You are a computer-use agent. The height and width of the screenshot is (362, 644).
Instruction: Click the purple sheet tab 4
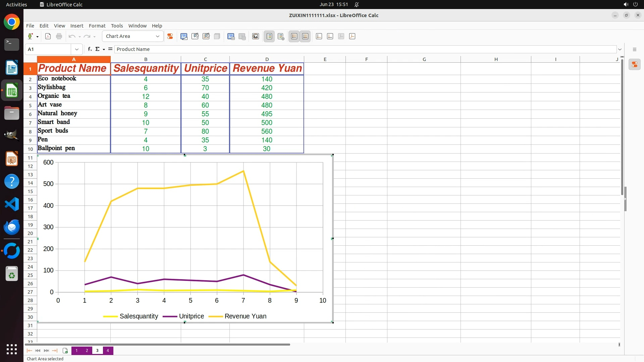coord(108,351)
